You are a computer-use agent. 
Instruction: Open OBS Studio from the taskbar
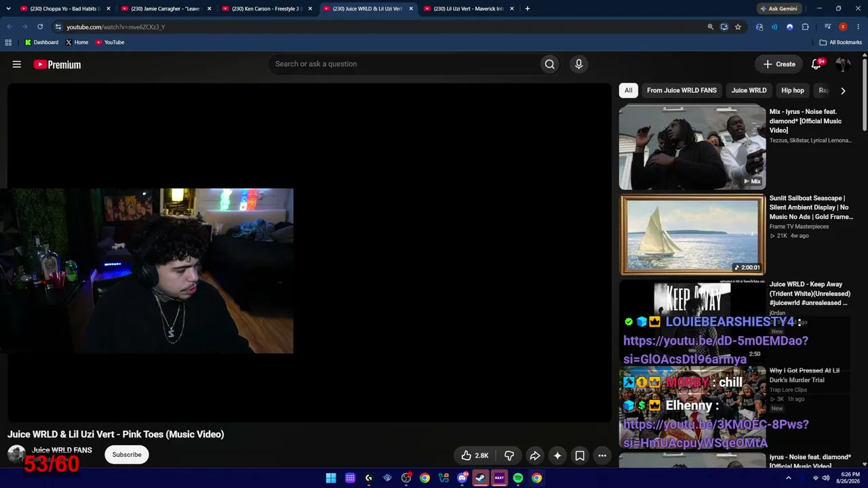click(x=406, y=478)
